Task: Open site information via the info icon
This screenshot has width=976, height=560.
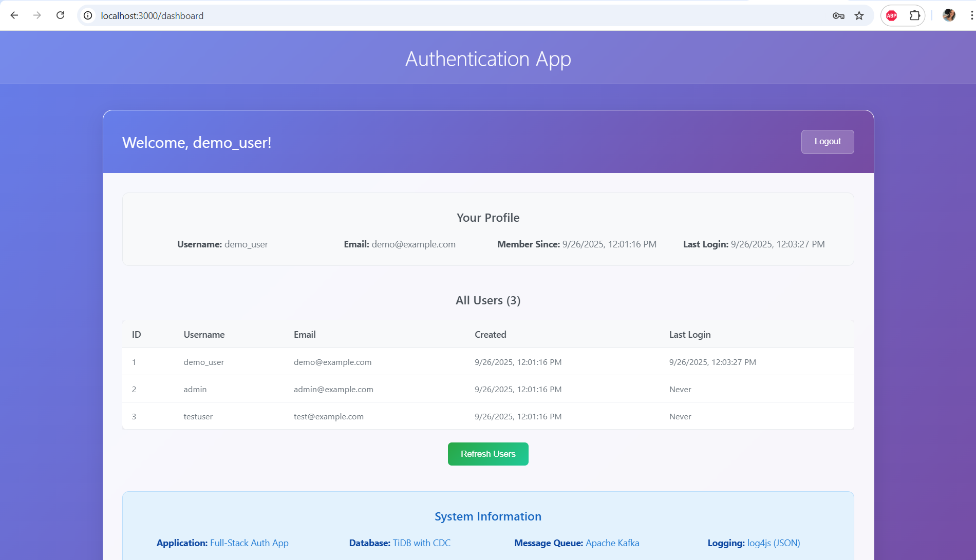Action: 87,15
